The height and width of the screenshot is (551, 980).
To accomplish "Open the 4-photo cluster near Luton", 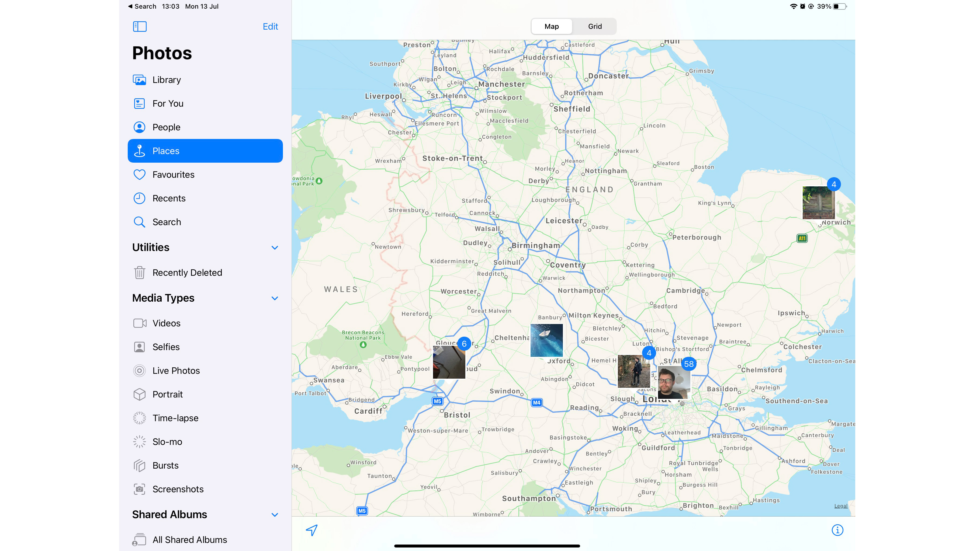I will click(634, 371).
